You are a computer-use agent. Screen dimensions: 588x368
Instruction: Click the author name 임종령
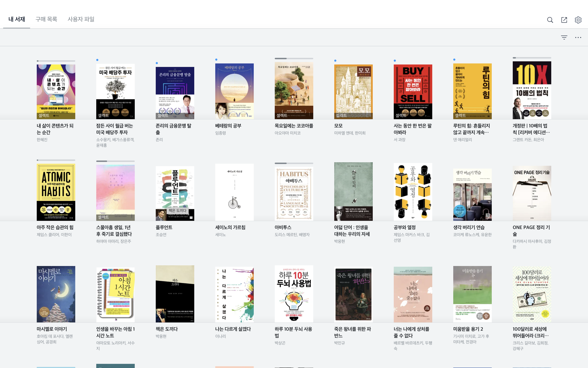point(220,133)
